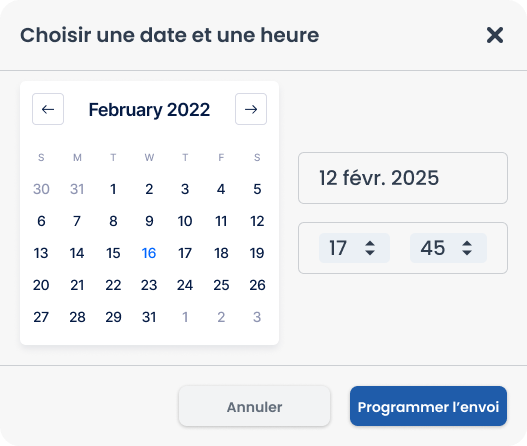Select greyed-out day 30 from previous month
Viewport: 527px width, 446px height.
(x=41, y=189)
